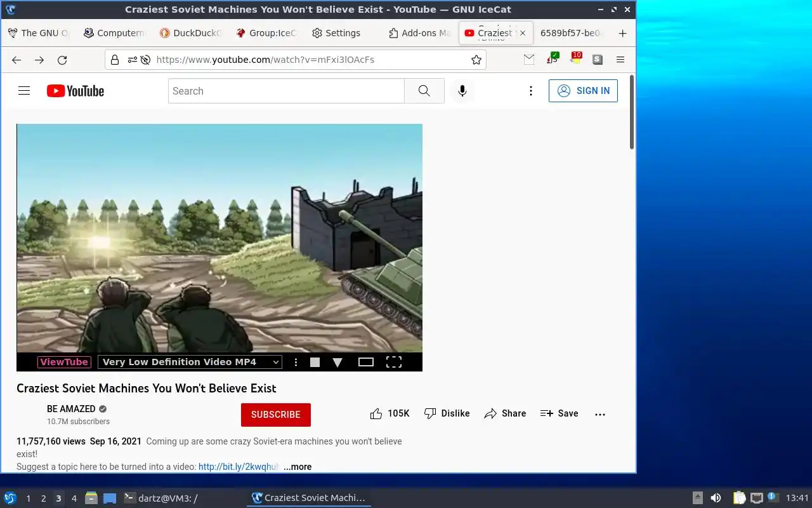This screenshot has height=508, width=812.
Task: Click the BE AMAZED verified badge icon
Action: coord(103,409)
